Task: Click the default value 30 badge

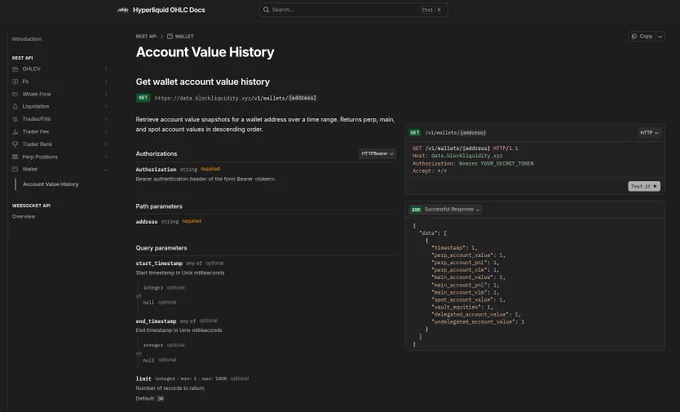Action: click(160, 399)
